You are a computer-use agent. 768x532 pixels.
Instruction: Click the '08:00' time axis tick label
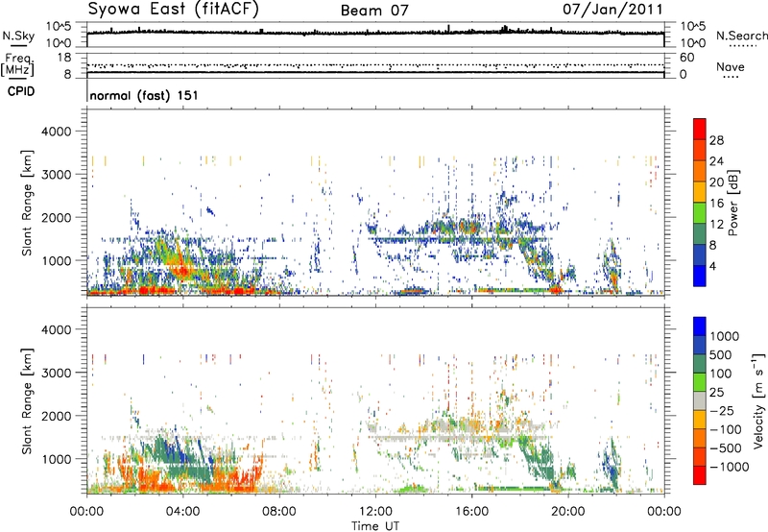[279, 512]
